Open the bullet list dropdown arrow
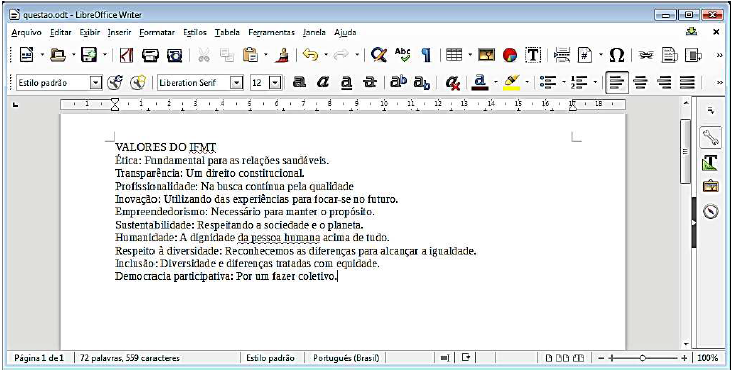 (x=564, y=83)
